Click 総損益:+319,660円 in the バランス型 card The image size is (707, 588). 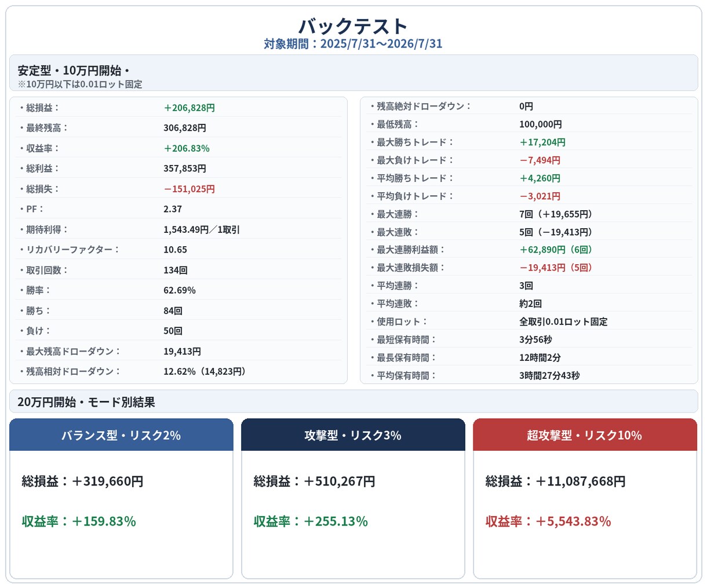pos(83,481)
